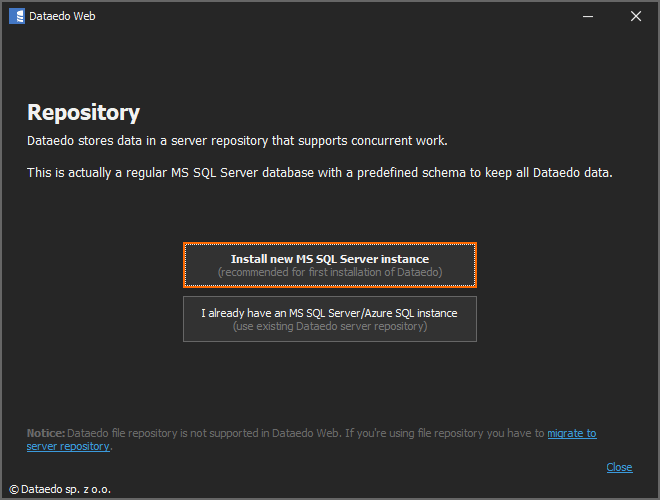Image resolution: width=660 pixels, height=500 pixels.
Task: Minimize the Dataedo Web window
Action: (588, 16)
